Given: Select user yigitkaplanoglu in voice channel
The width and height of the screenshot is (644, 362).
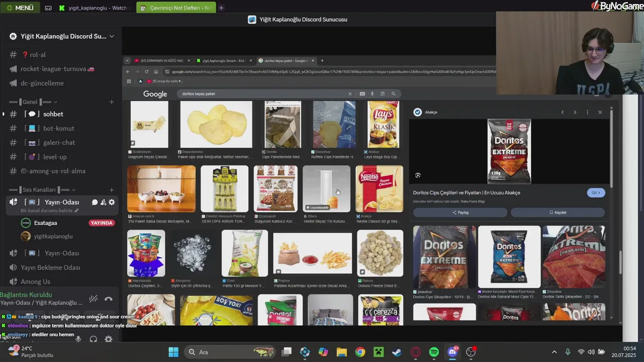Looking at the screenshot, I should coord(53,236).
